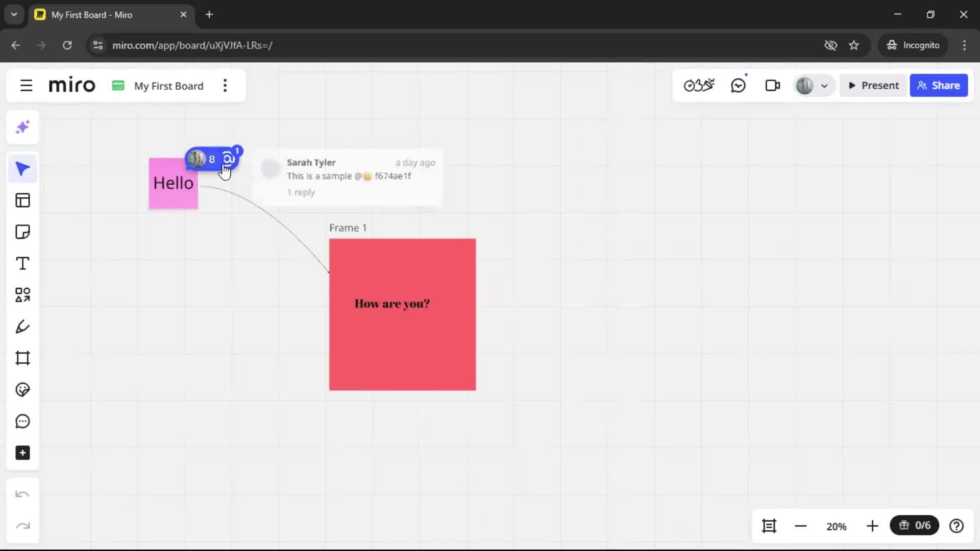Click the Undo arrow
Viewport: 980px width, 551px height.
(22, 494)
